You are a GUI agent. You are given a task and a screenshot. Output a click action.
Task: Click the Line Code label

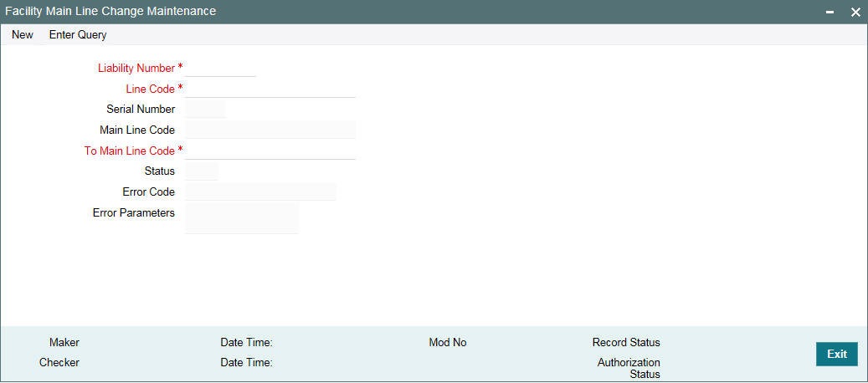[x=151, y=89]
